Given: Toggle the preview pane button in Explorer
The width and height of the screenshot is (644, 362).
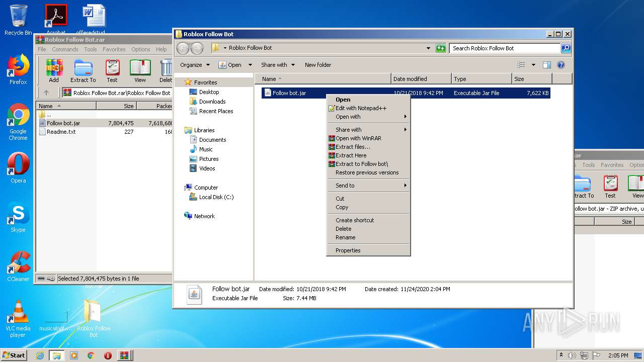Looking at the screenshot, I should click(x=547, y=65).
